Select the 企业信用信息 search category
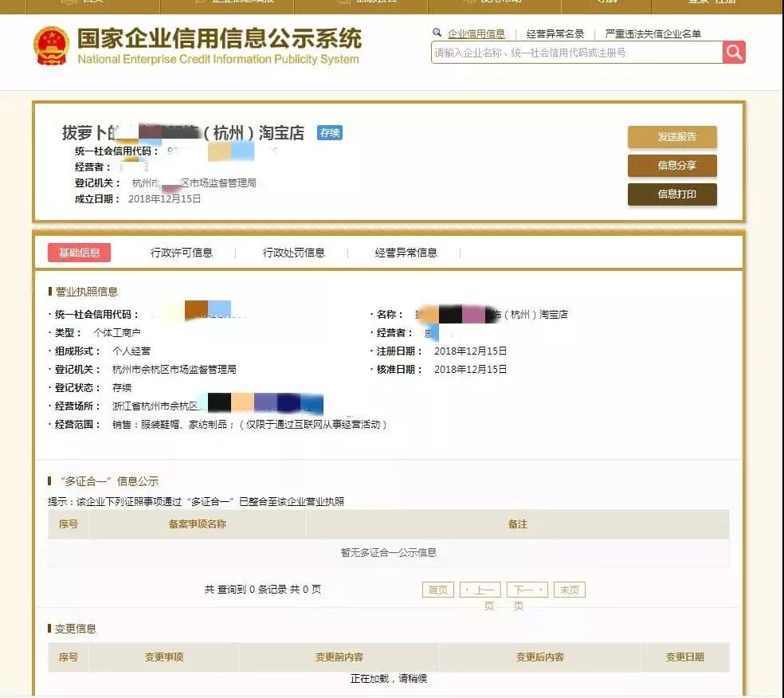 click(476, 33)
